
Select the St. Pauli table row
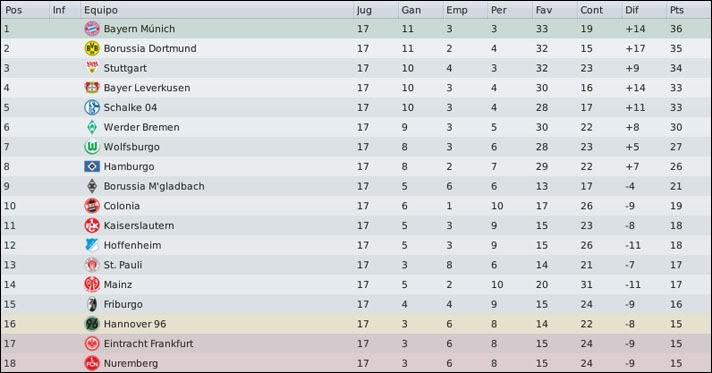point(356,265)
